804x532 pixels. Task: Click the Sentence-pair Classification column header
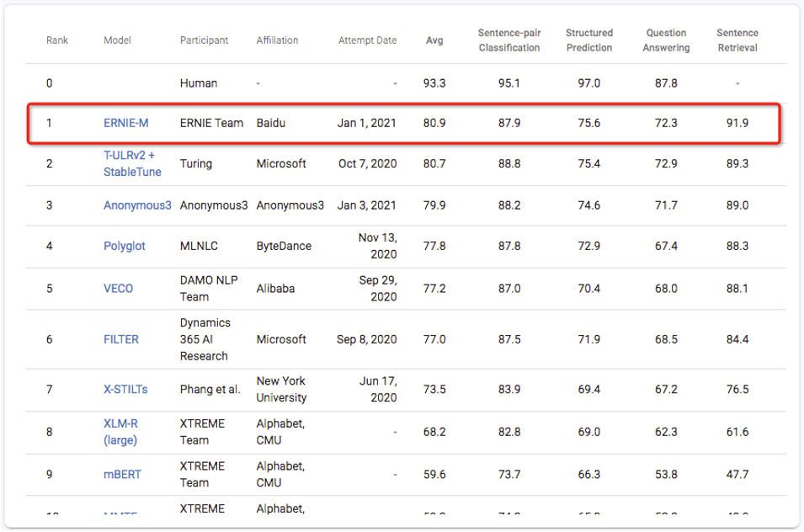[509, 40]
